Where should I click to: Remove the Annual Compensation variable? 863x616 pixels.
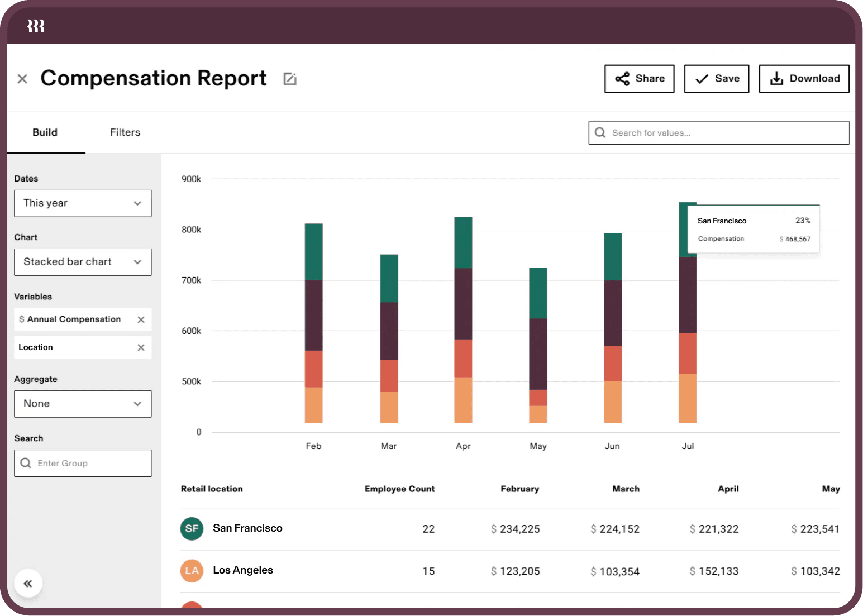pos(141,319)
